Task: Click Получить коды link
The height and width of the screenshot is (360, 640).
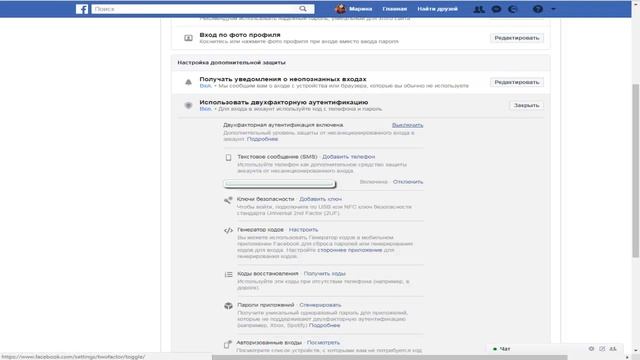Action: (x=324, y=273)
